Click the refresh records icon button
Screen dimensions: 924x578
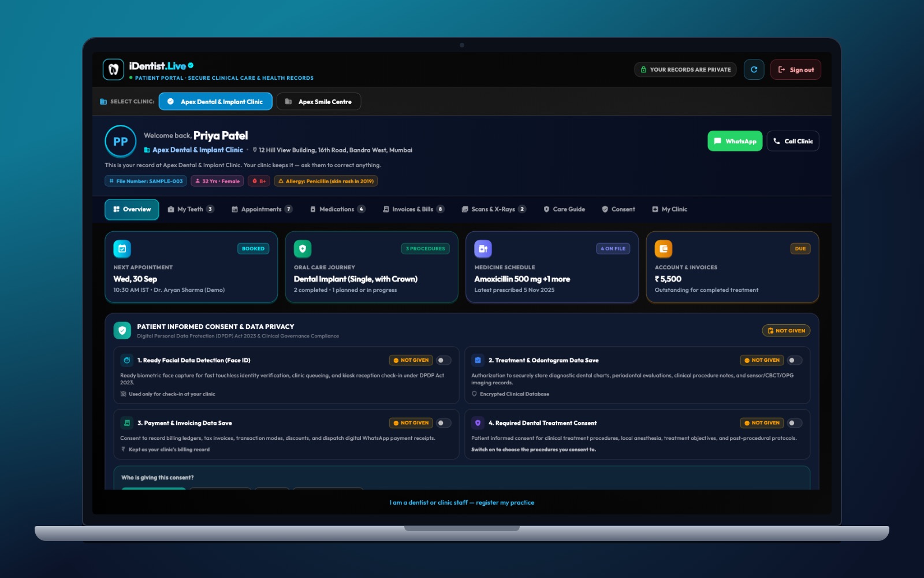[x=754, y=69]
